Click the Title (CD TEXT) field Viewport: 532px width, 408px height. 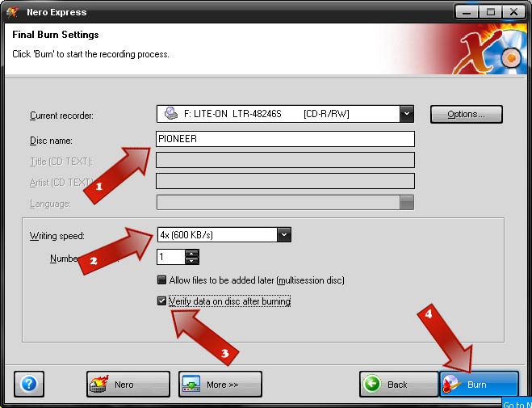285,160
